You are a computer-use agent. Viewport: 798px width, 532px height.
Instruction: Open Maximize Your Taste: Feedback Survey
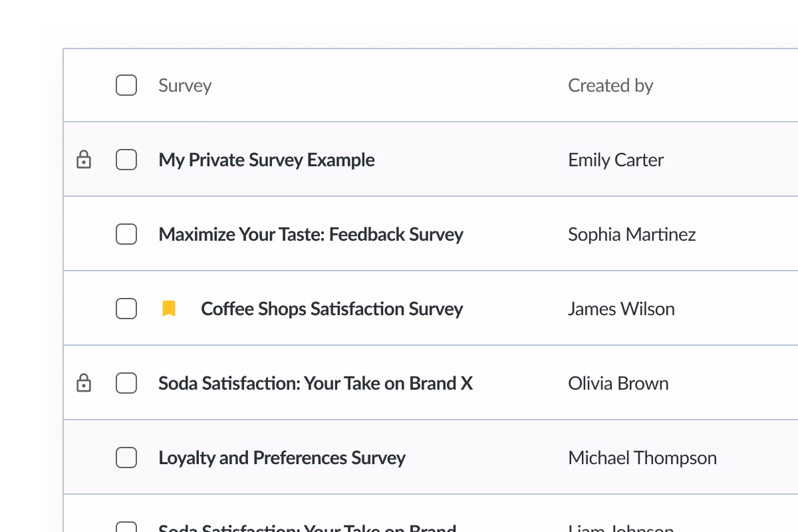(311, 234)
